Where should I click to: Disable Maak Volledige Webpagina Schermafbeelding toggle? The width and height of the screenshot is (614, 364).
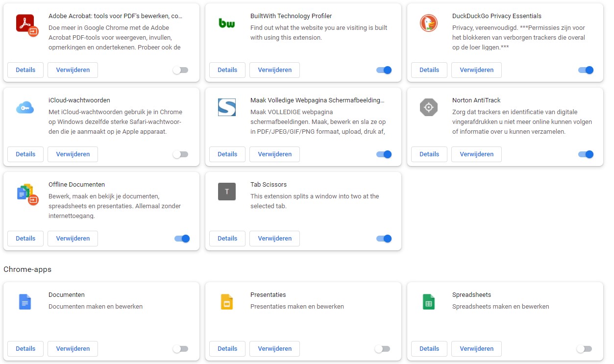pyautogui.click(x=384, y=154)
